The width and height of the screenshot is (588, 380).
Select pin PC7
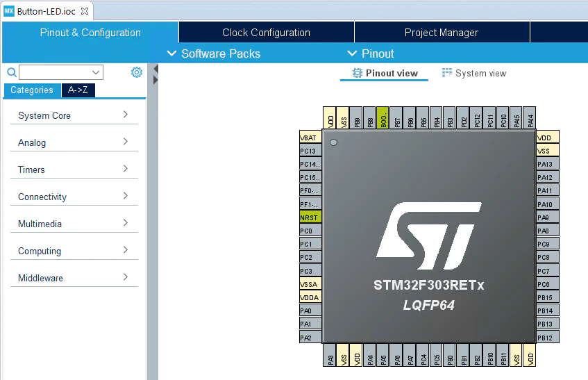[548, 271]
